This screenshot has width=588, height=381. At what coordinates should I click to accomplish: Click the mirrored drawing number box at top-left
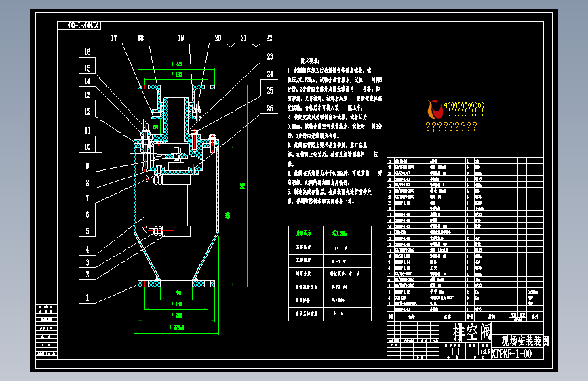click(x=79, y=25)
